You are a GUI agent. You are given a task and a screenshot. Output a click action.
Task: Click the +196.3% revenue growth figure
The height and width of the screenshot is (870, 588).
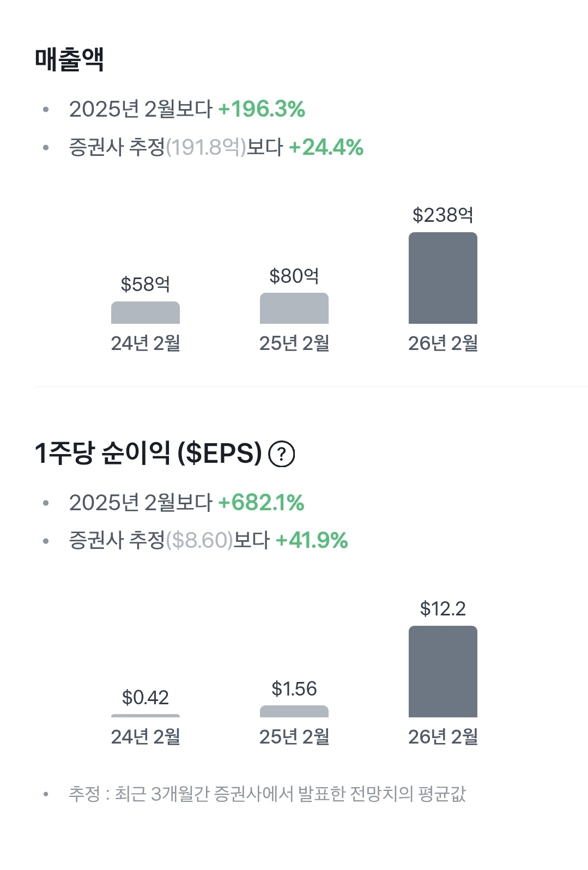click(x=262, y=109)
